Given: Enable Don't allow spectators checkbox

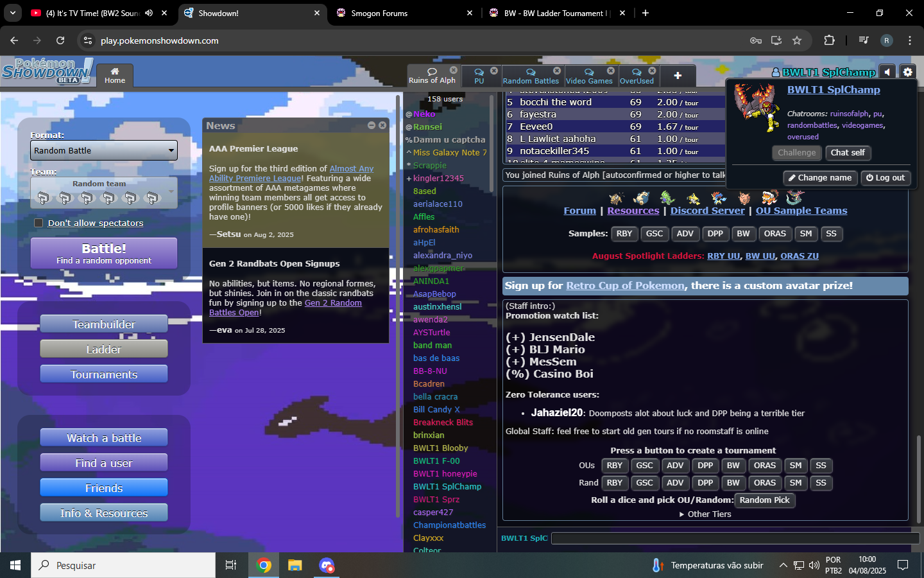Looking at the screenshot, I should (x=38, y=223).
